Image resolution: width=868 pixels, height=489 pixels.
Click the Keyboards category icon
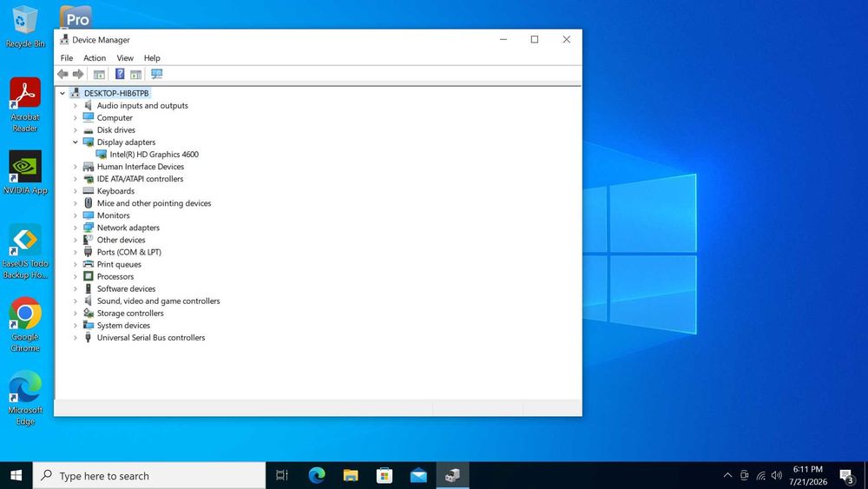point(88,191)
